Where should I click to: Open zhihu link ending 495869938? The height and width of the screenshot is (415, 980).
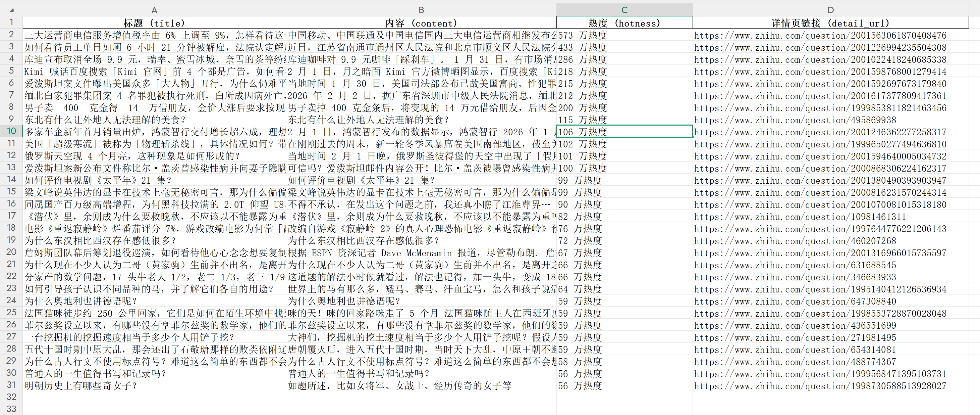tap(795, 120)
